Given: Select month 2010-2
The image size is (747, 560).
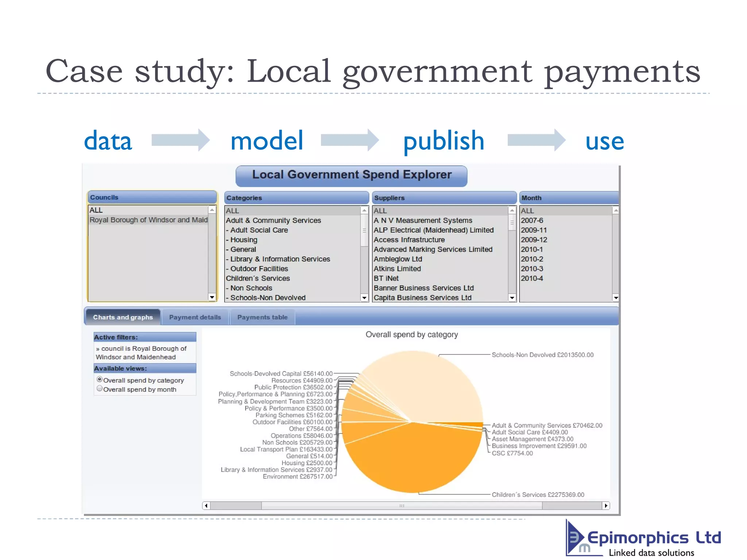Looking at the screenshot, I should coord(566,259).
